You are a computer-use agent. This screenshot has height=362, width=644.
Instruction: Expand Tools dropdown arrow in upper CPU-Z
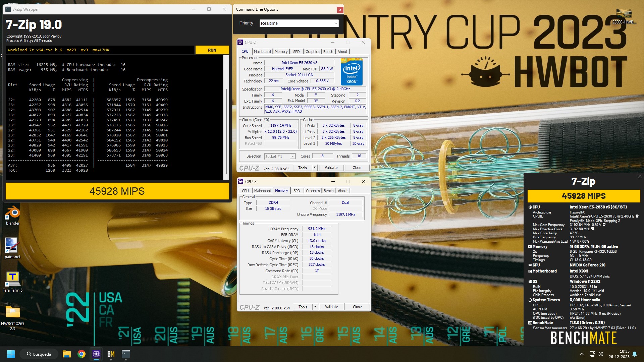tap(315, 168)
